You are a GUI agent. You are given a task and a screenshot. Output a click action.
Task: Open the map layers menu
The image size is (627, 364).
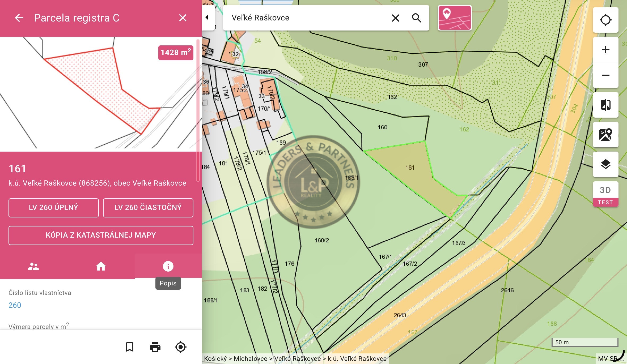(605, 164)
